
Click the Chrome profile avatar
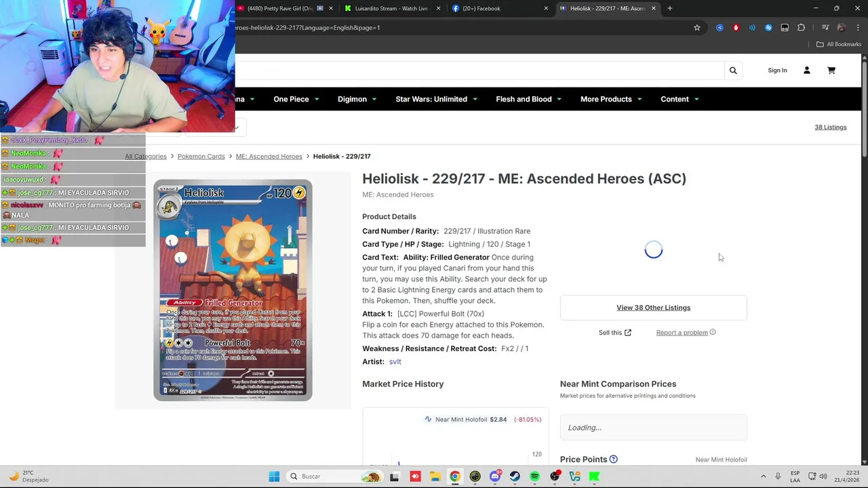coord(842,28)
